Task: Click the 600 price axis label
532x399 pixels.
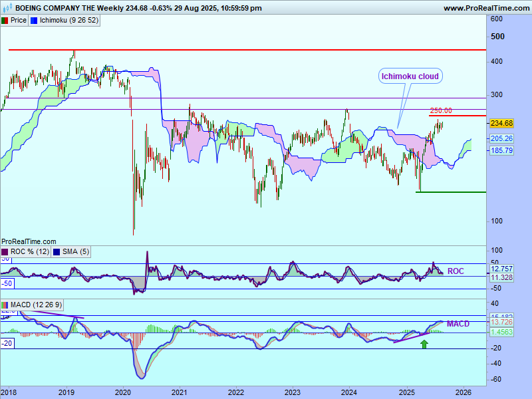Action: pyautogui.click(x=497, y=19)
